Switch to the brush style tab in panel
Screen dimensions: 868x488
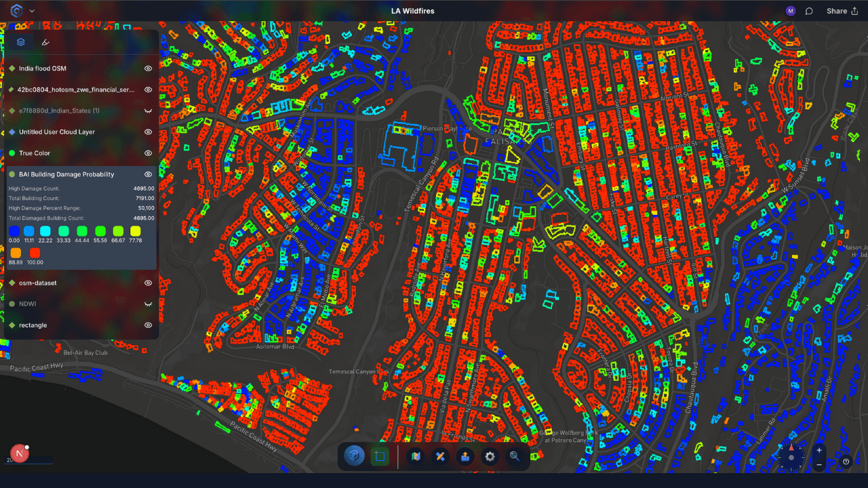(x=45, y=42)
